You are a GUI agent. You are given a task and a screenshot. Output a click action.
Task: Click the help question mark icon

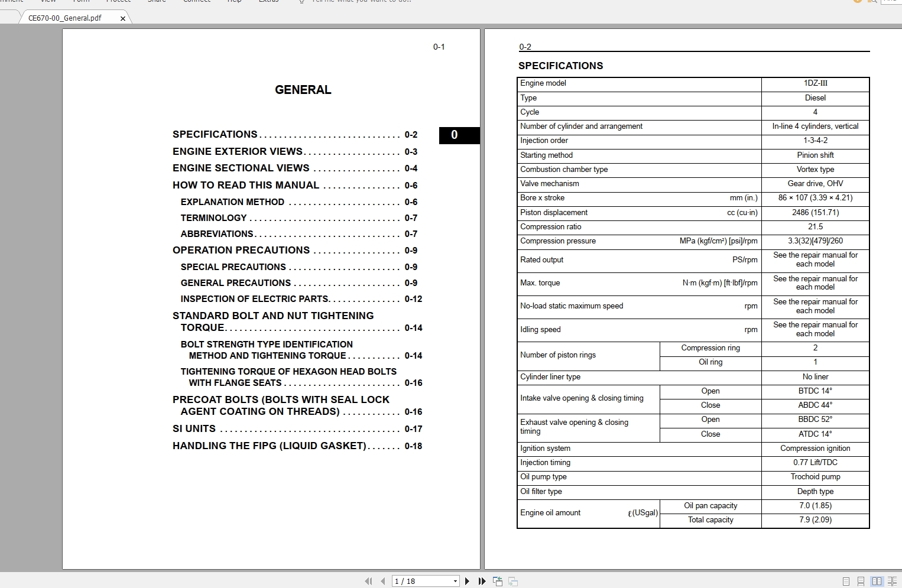(856, 2)
